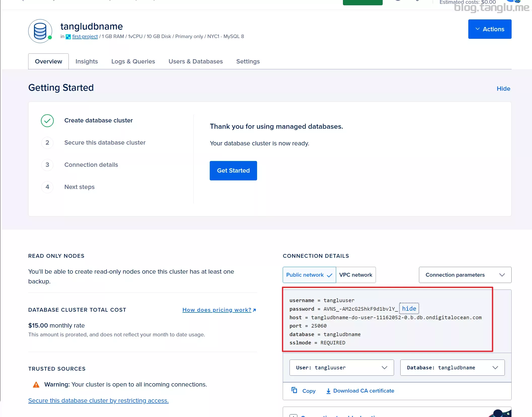The height and width of the screenshot is (417, 532).
Task: Click the warning triangle icon in Trusted Sources
Action: pyautogui.click(x=36, y=385)
